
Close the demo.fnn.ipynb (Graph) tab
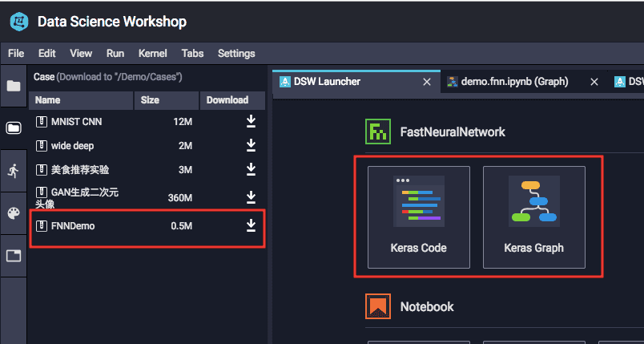coord(594,83)
